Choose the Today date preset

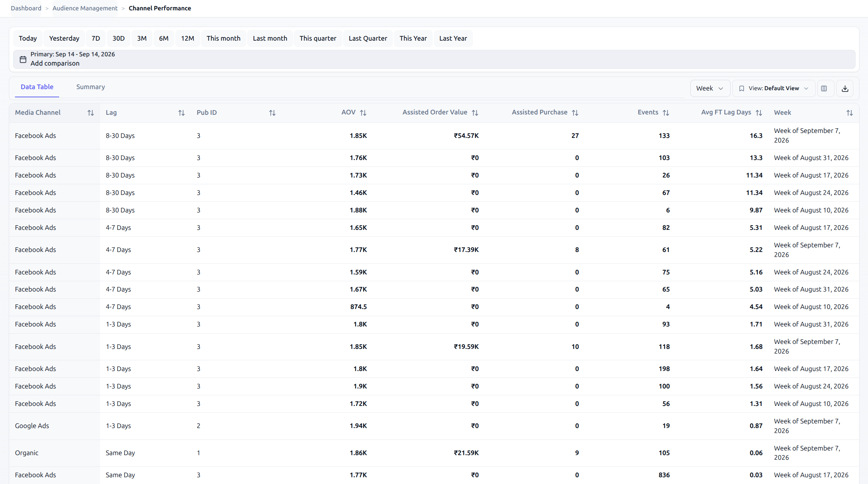pyautogui.click(x=28, y=38)
